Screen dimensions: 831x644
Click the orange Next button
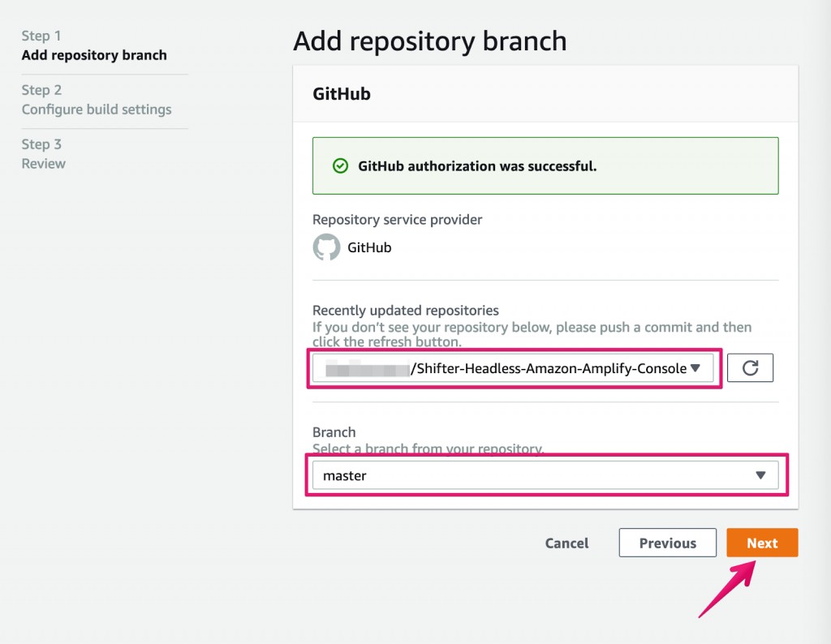click(762, 543)
